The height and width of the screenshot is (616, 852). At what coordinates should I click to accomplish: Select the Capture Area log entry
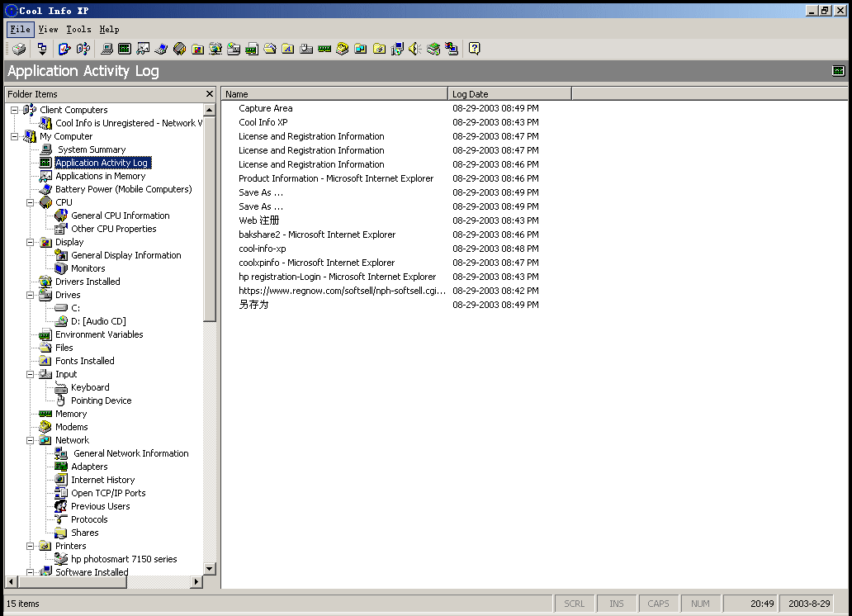click(265, 108)
